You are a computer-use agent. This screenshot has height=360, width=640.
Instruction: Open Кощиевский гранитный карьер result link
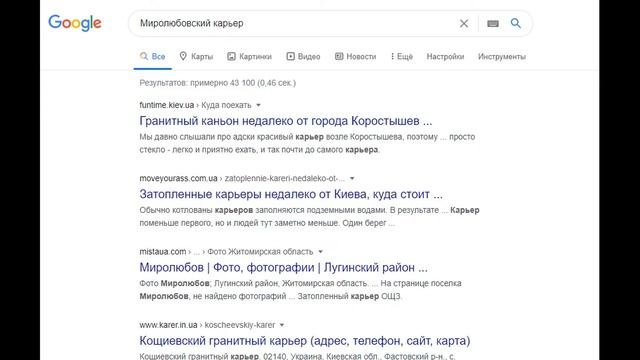[305, 340]
